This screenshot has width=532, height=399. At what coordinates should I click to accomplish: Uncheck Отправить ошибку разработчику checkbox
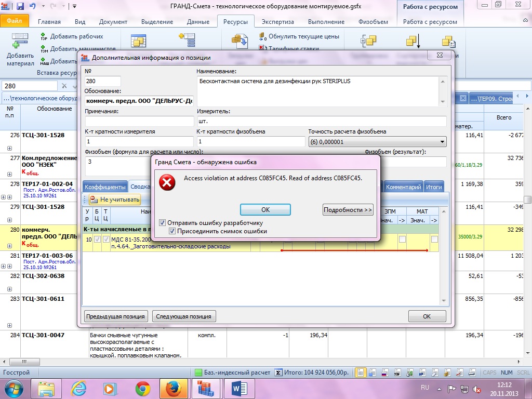coord(163,223)
